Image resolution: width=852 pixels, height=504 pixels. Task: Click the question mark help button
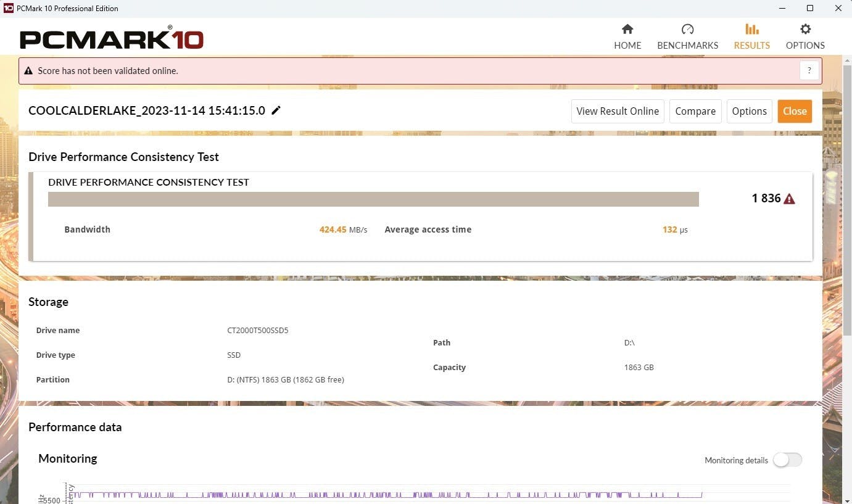click(809, 70)
